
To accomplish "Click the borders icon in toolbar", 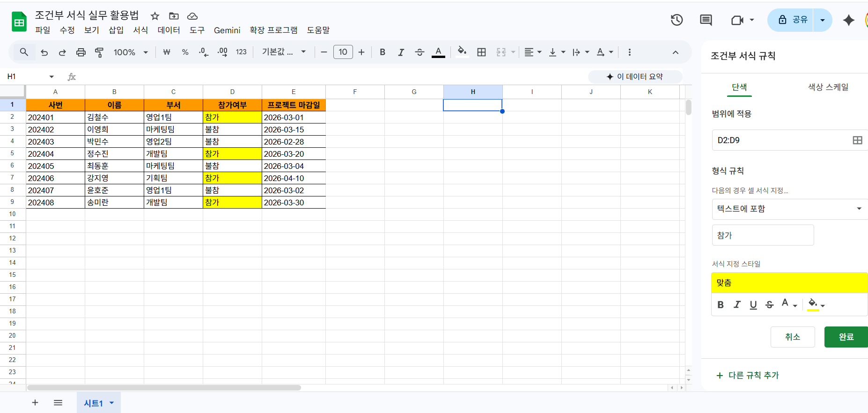I will pos(481,52).
